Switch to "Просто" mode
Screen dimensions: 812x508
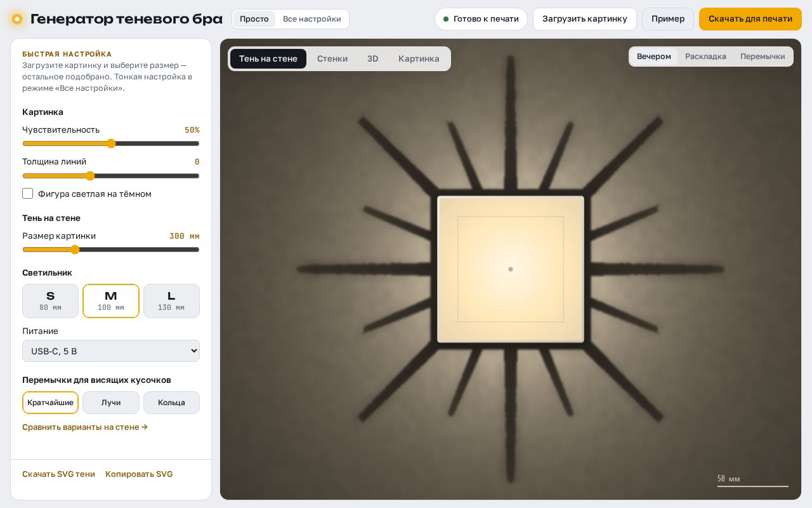pyautogui.click(x=254, y=19)
